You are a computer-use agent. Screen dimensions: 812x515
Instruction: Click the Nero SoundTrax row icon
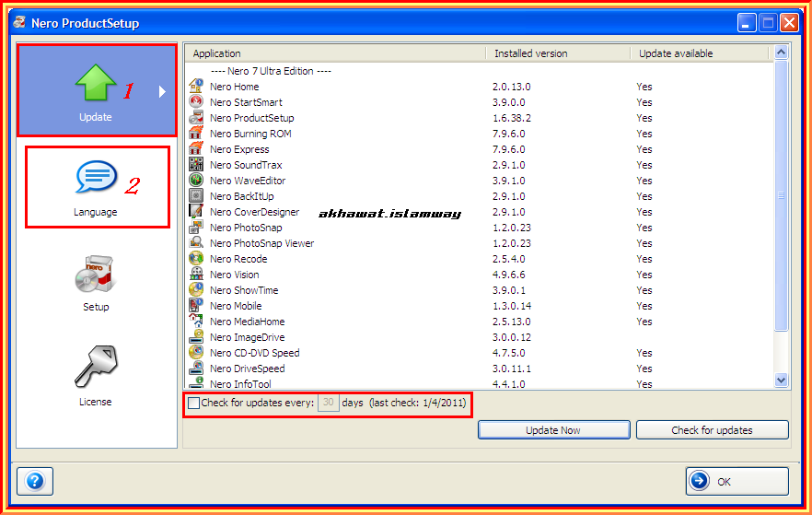coord(196,164)
